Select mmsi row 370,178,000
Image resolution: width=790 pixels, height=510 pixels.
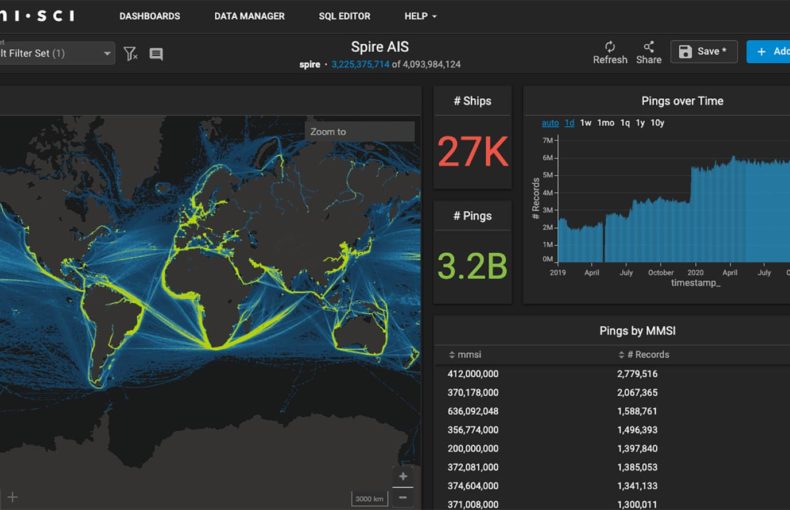(473, 393)
